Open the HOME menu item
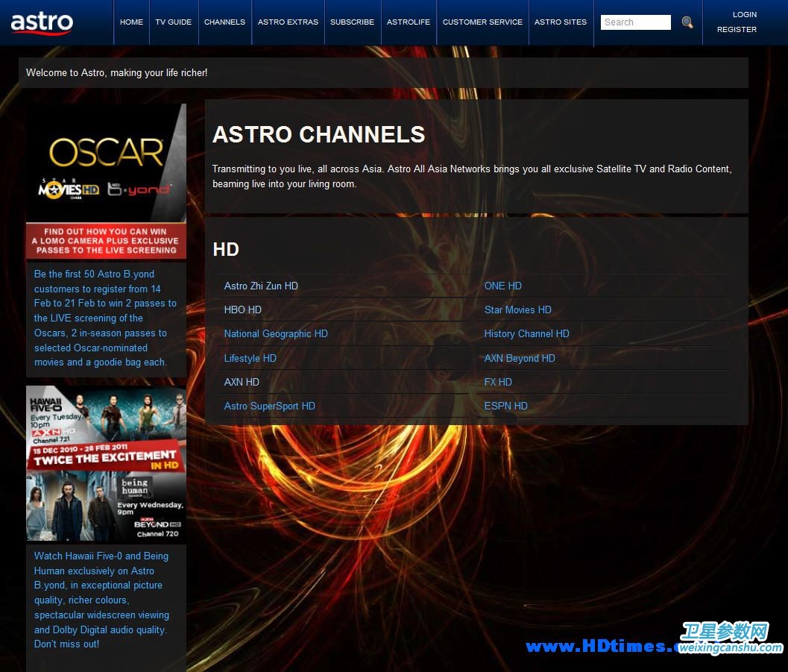This screenshot has height=672, width=788. click(131, 22)
